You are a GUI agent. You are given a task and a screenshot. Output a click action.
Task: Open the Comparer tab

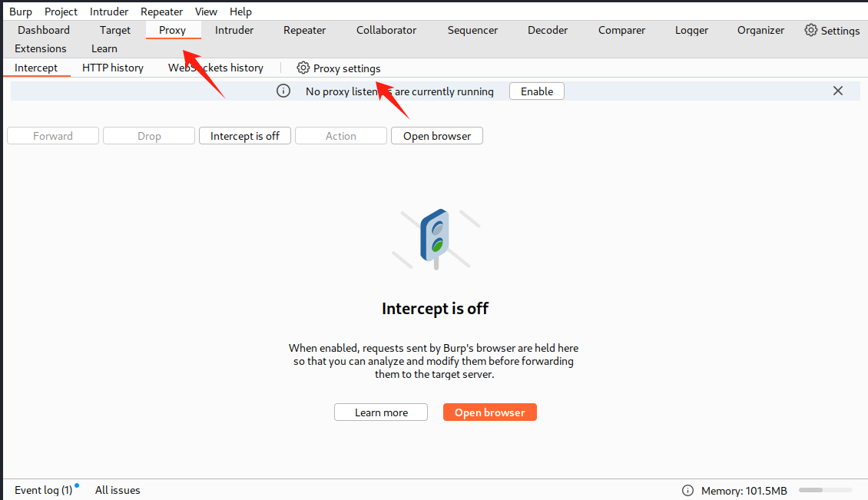621,30
